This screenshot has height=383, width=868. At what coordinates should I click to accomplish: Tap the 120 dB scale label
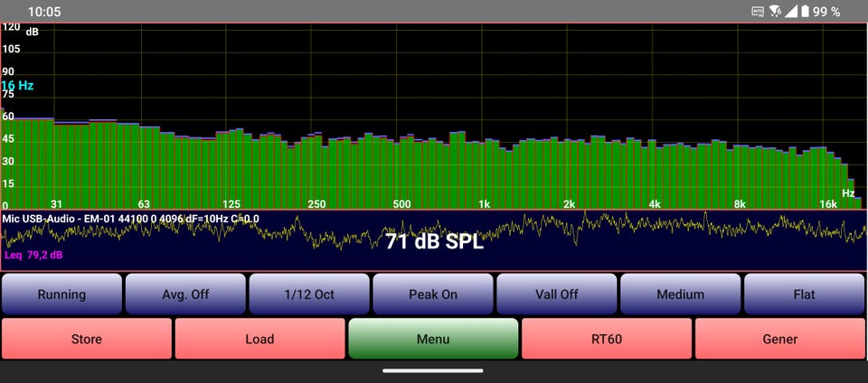[x=11, y=26]
